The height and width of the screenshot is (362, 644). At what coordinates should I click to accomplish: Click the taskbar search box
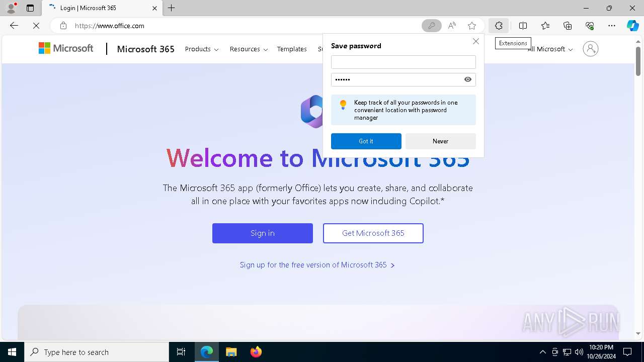coord(97,352)
